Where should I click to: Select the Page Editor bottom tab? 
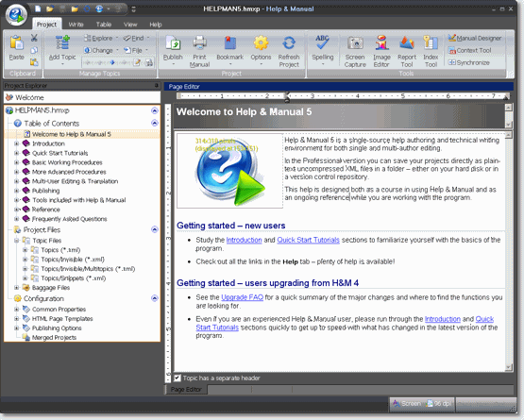pos(186,390)
